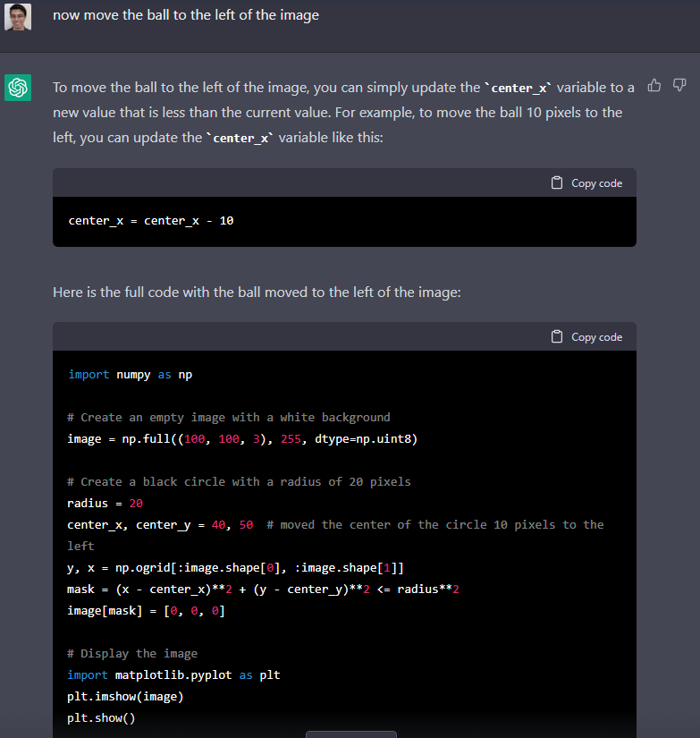
Task: Click clipboard icon above the one-line code snippet
Action: click(557, 183)
